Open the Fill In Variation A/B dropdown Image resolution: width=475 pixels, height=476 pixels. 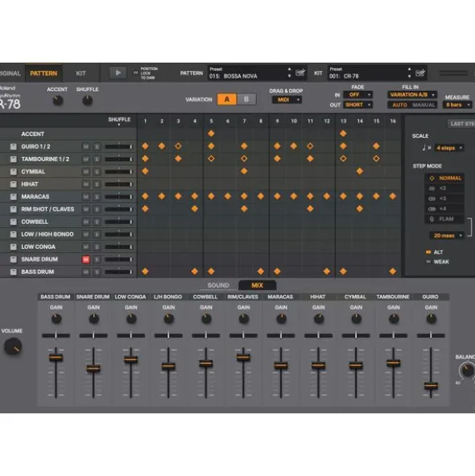(412, 95)
